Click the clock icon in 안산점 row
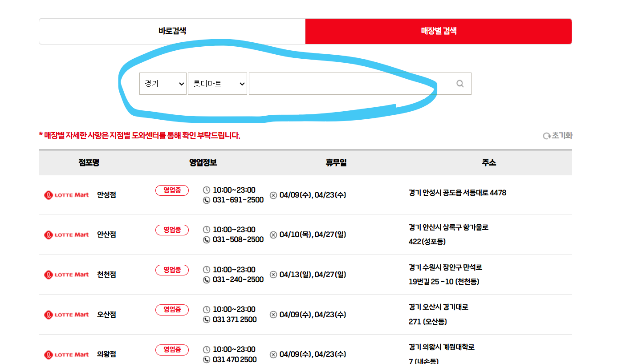The height and width of the screenshot is (364, 622). (x=207, y=230)
